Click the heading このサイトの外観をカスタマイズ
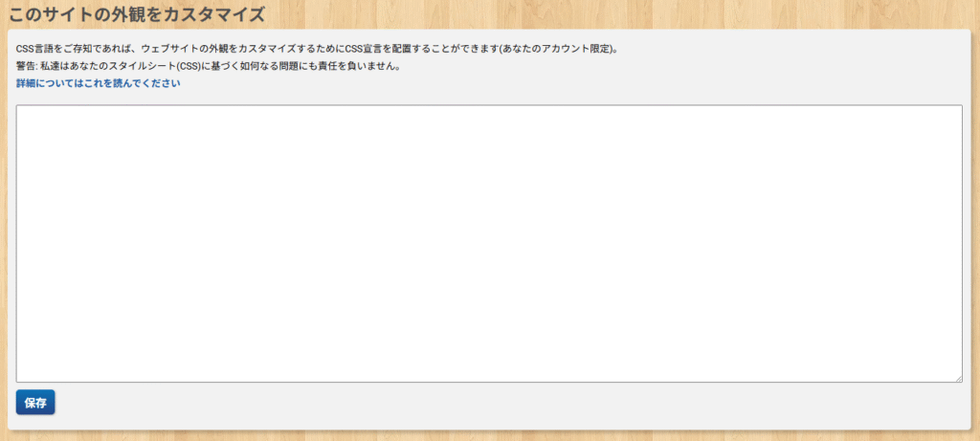 [136, 14]
